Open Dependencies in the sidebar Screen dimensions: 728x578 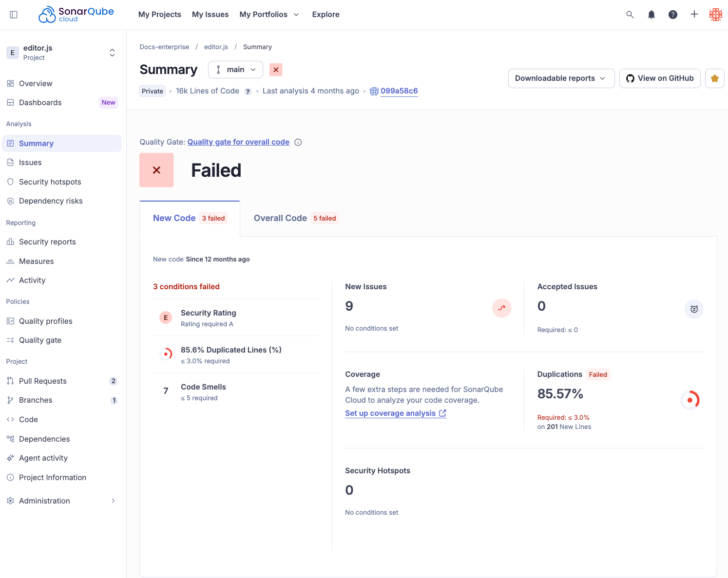click(62, 439)
